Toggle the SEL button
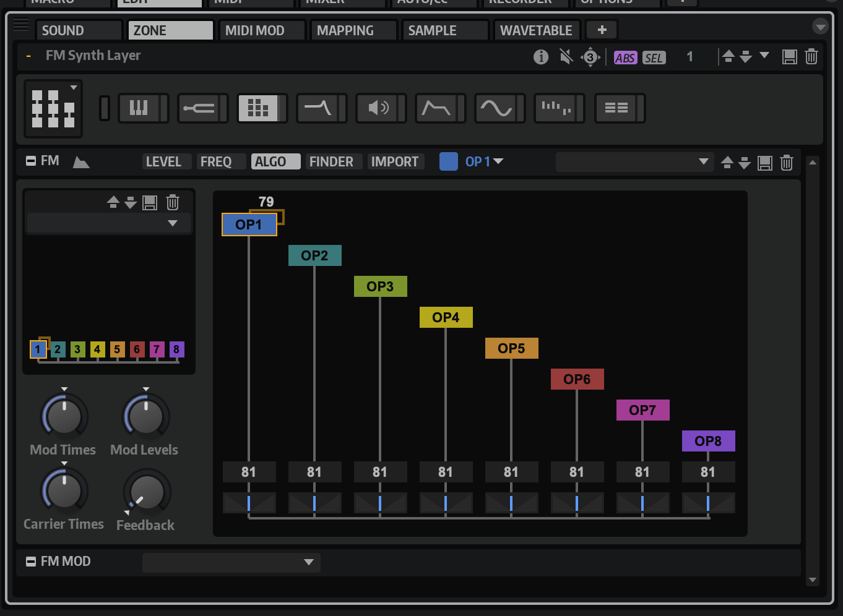 click(x=654, y=58)
